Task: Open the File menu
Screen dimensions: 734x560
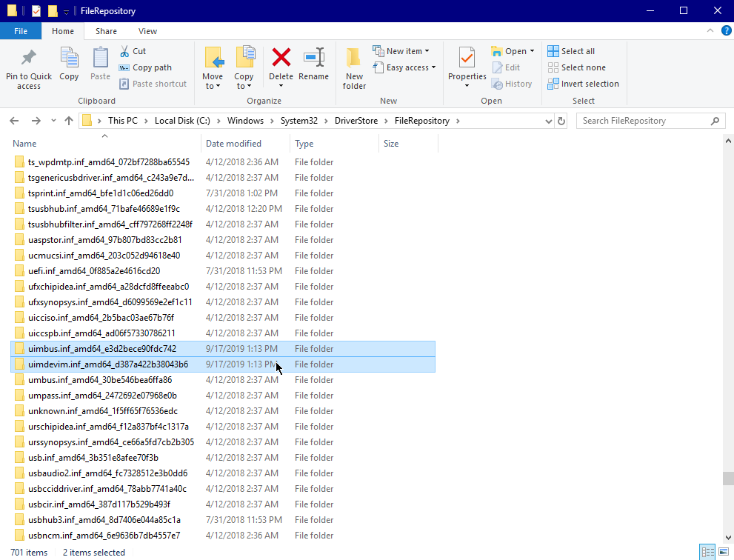Action: point(21,31)
